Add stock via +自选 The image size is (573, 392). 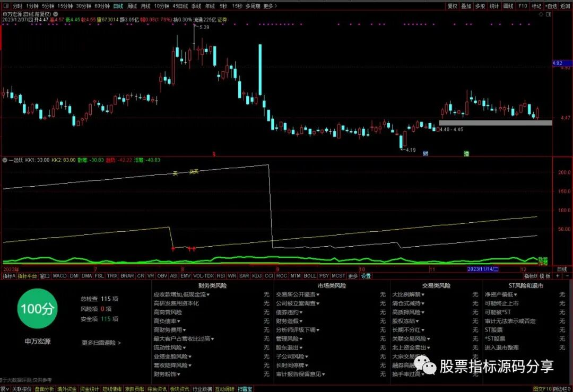(551, 6)
